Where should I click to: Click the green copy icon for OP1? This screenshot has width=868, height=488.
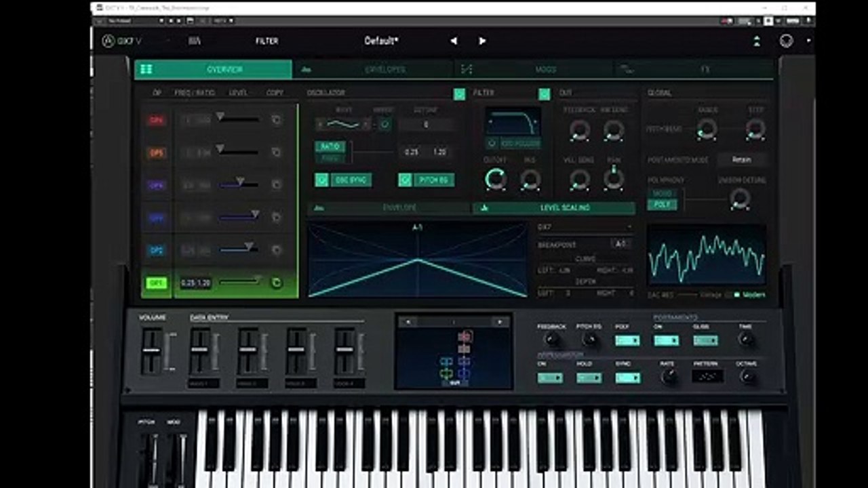tap(276, 283)
